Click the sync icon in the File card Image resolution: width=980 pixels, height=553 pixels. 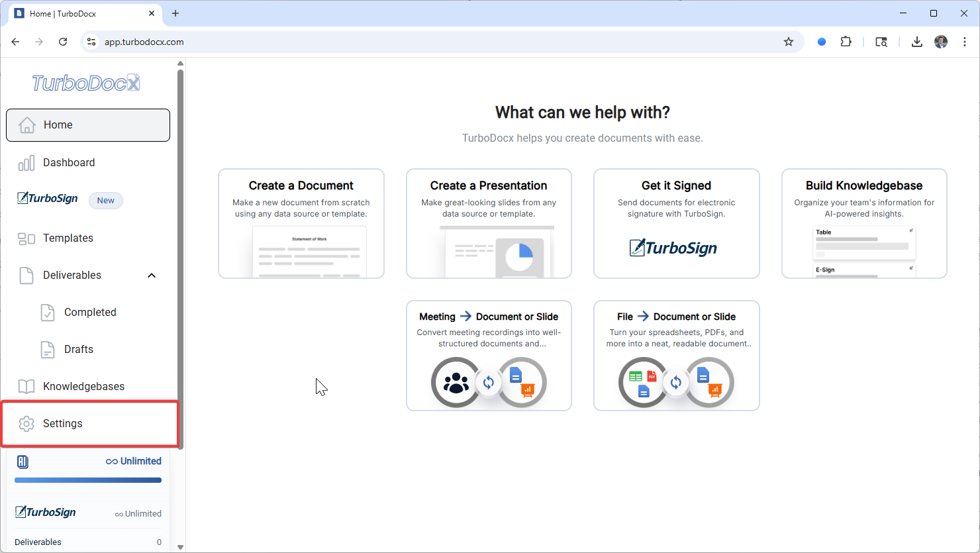coord(676,382)
